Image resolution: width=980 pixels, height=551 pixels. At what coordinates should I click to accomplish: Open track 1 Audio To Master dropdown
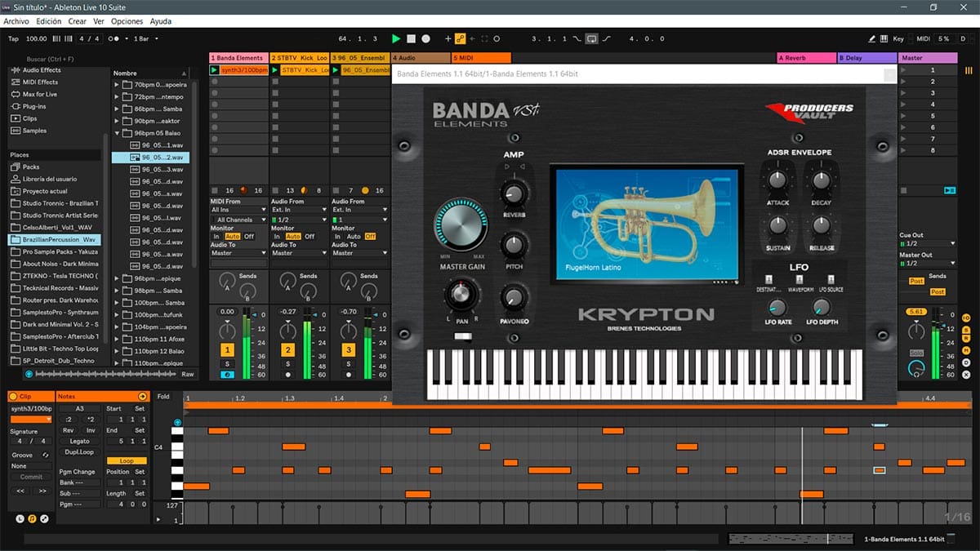238,253
